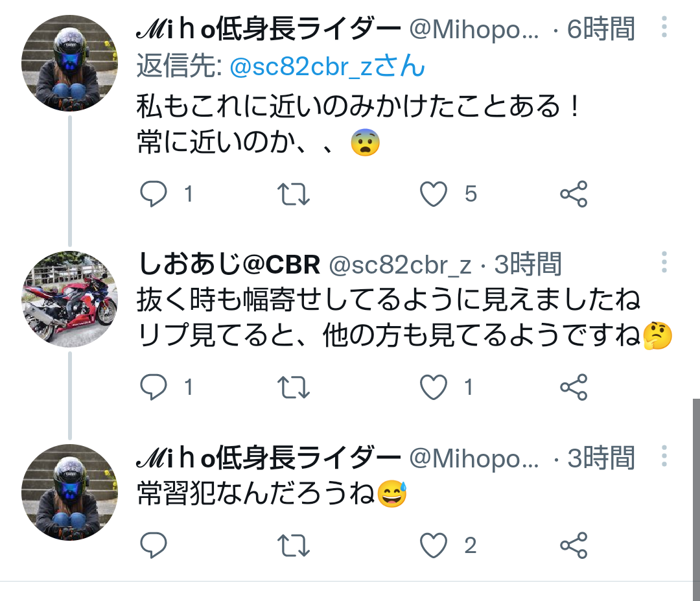700x601 pixels.
Task: Click the vertical scrollbar at right edge
Action: (696, 499)
